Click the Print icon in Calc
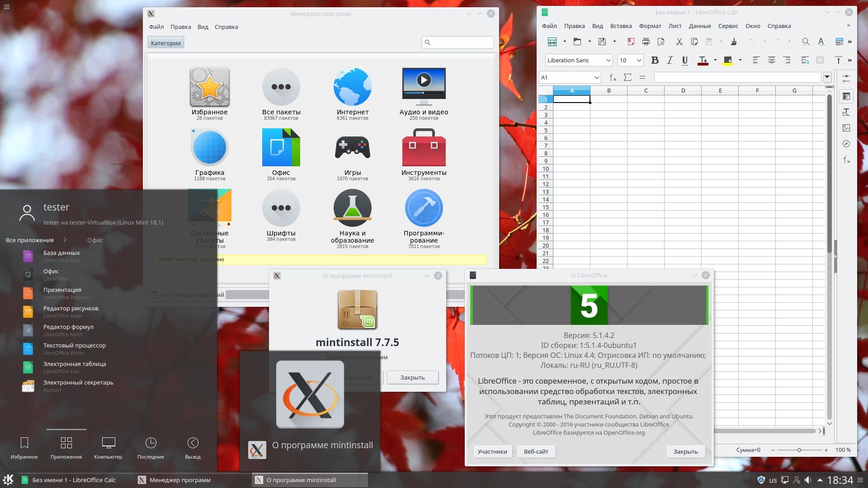Image resolution: width=868 pixels, height=488 pixels. [646, 42]
